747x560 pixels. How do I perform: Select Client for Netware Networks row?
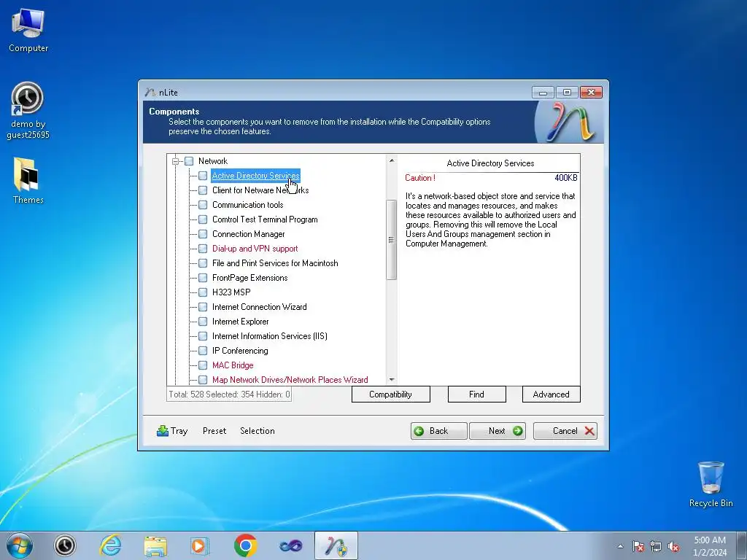260,190
